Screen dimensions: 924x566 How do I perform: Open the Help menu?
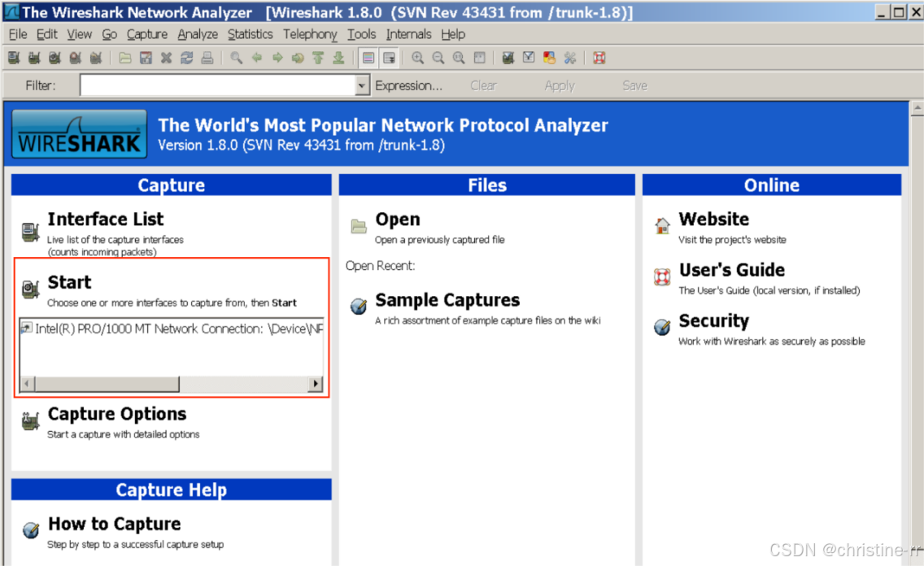click(452, 34)
